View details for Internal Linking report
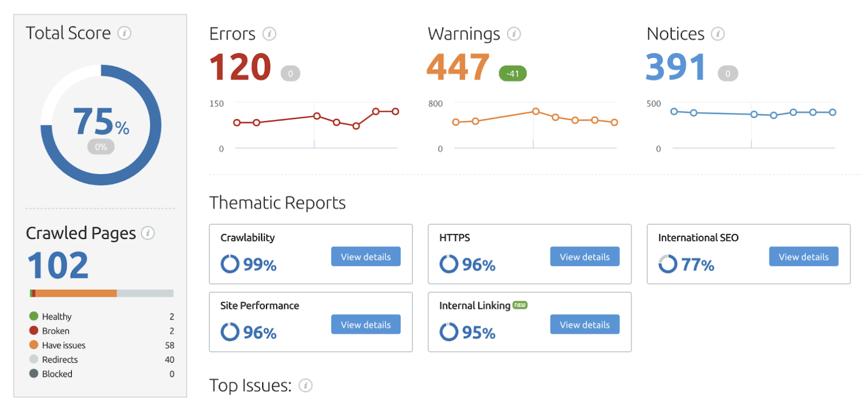The image size is (868, 413). 584,324
